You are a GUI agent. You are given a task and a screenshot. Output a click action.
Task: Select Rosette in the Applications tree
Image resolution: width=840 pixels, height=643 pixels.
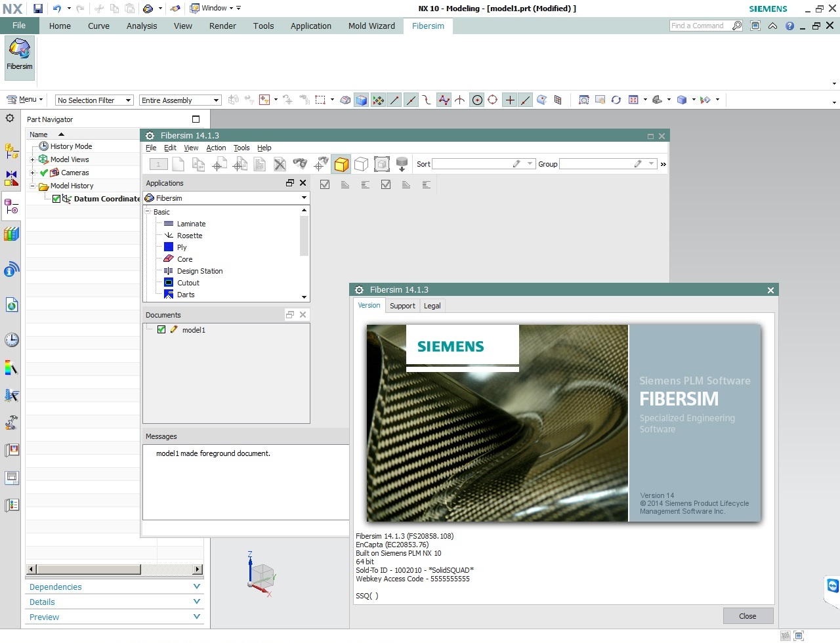pyautogui.click(x=190, y=236)
